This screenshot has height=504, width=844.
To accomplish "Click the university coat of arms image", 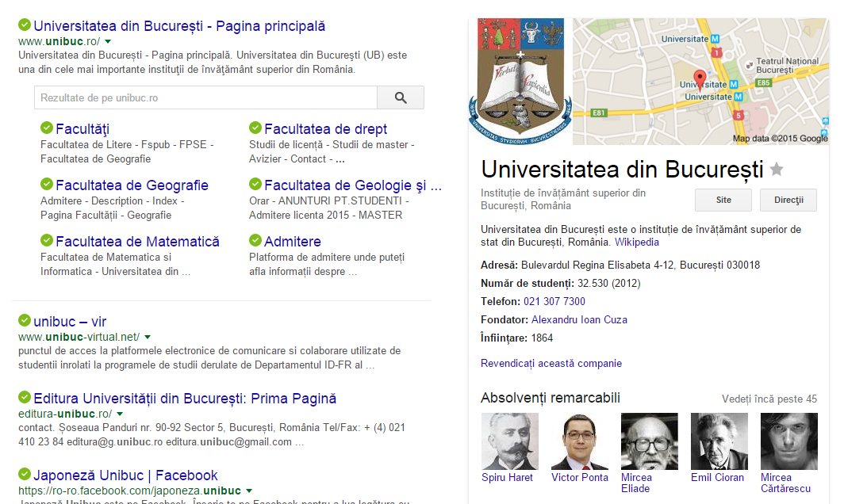I will [520, 81].
